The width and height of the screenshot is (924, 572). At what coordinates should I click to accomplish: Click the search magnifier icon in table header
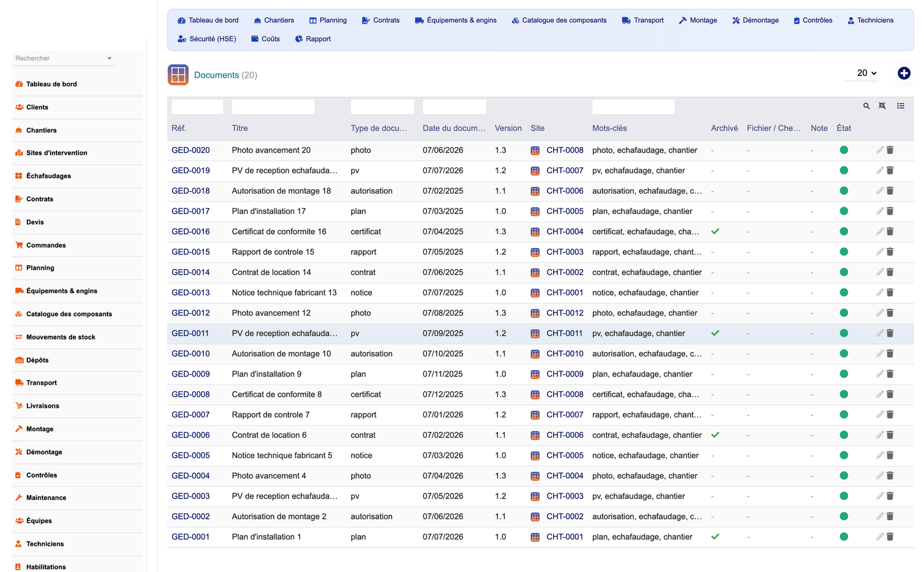(x=866, y=106)
